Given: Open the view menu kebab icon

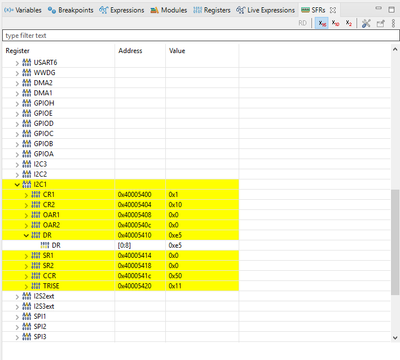Looking at the screenshot, I should point(393,23).
